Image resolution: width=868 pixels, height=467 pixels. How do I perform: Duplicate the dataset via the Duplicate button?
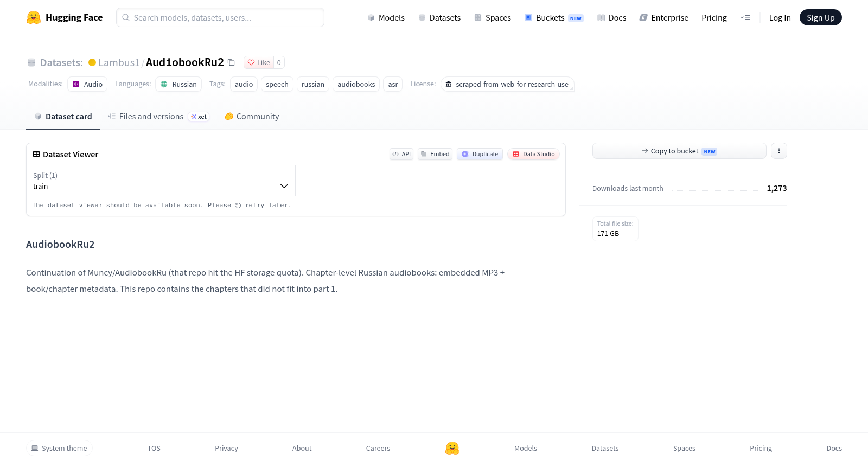click(x=480, y=154)
